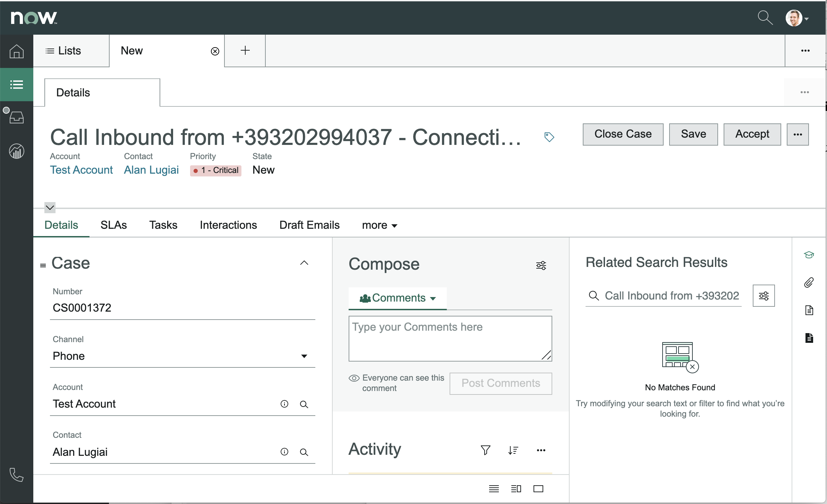Switch to split two-pane layout view
827x504 pixels.
click(516, 489)
